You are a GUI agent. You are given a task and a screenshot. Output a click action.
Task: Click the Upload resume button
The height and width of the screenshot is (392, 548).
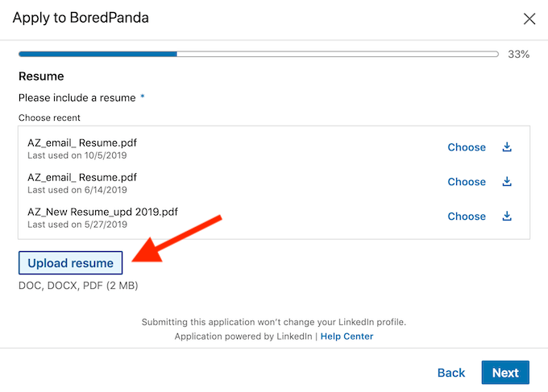(x=71, y=263)
